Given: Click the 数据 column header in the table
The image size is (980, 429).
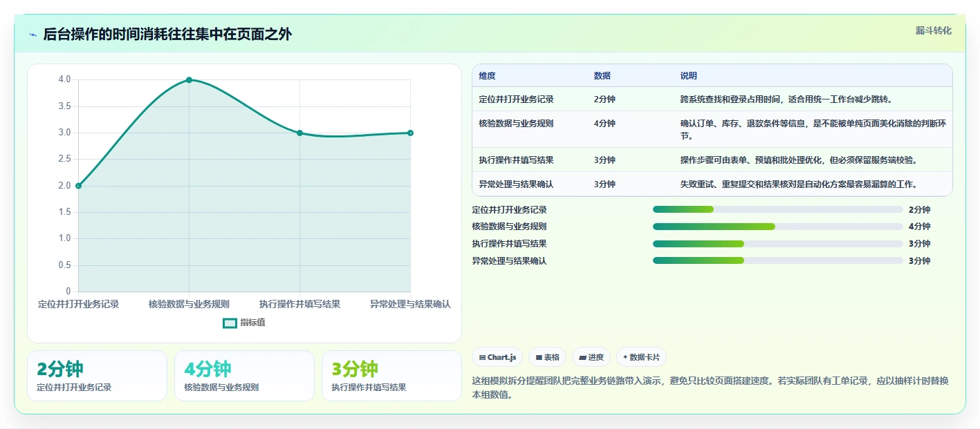Looking at the screenshot, I should tap(602, 76).
